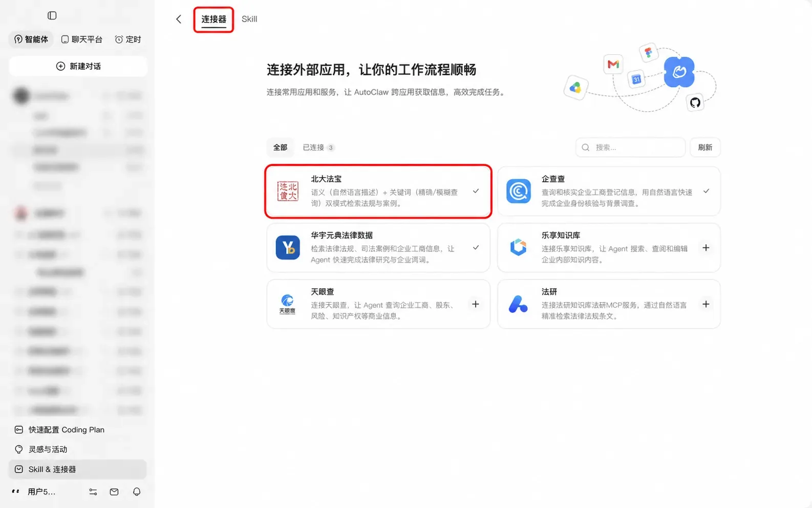Image resolution: width=812 pixels, height=508 pixels.
Task: Click the 法研 connector description text
Action: click(x=614, y=310)
